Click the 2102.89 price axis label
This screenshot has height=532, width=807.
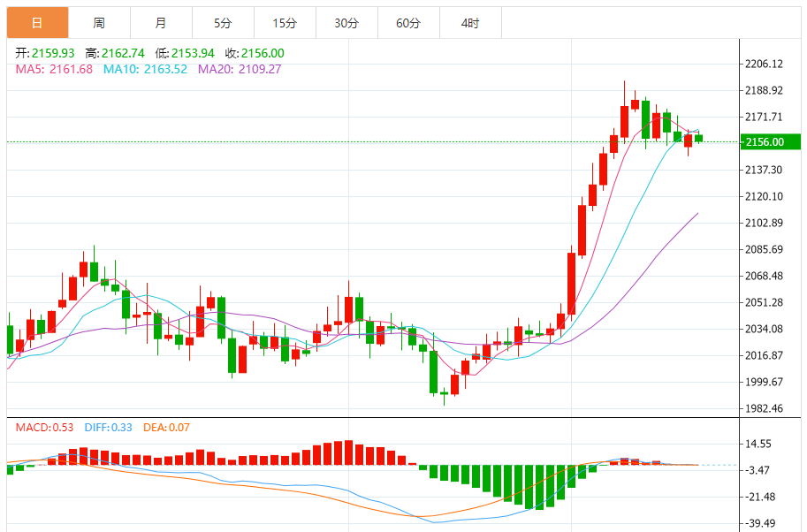[764, 223]
